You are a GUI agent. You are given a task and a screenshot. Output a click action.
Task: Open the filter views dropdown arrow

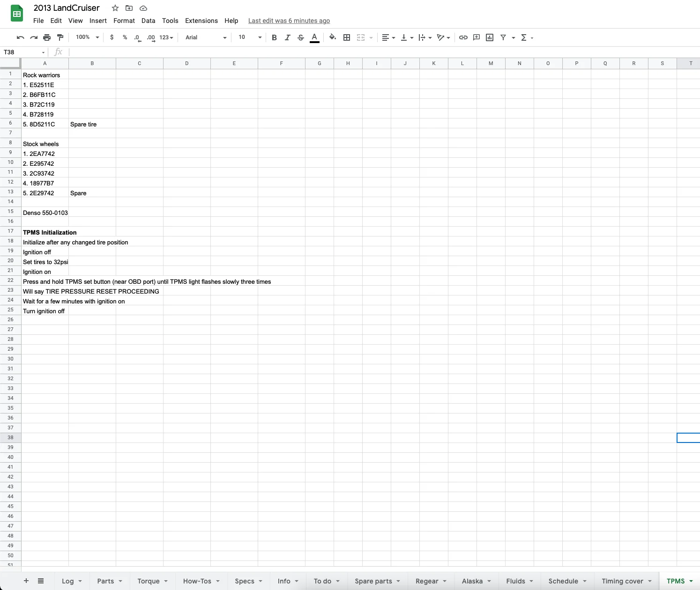pyautogui.click(x=514, y=38)
